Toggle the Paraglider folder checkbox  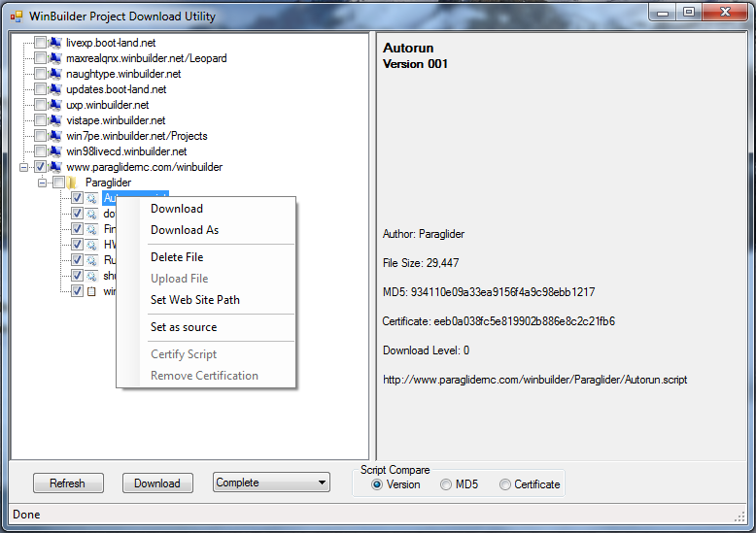(58, 183)
